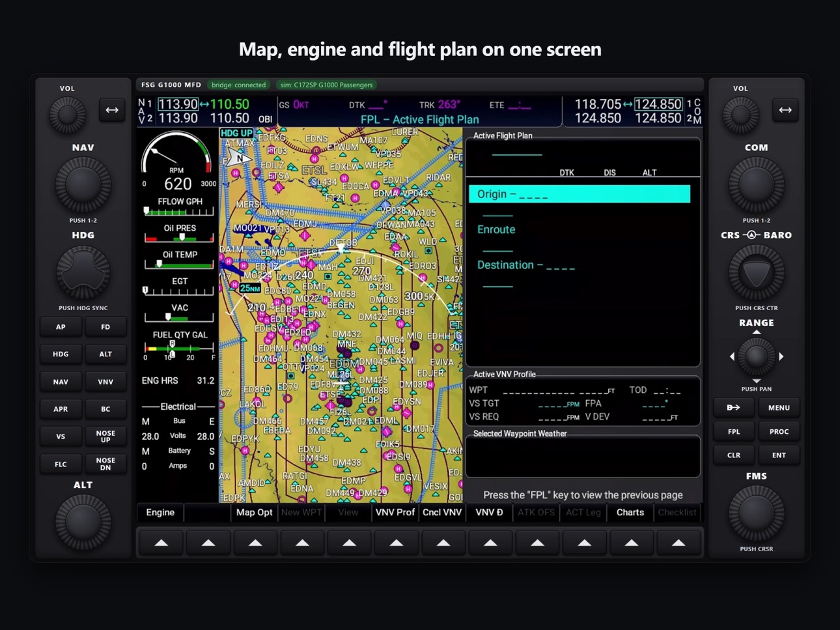Select the Charts softkey label
Screen dimensions: 840x630
pos(630,513)
